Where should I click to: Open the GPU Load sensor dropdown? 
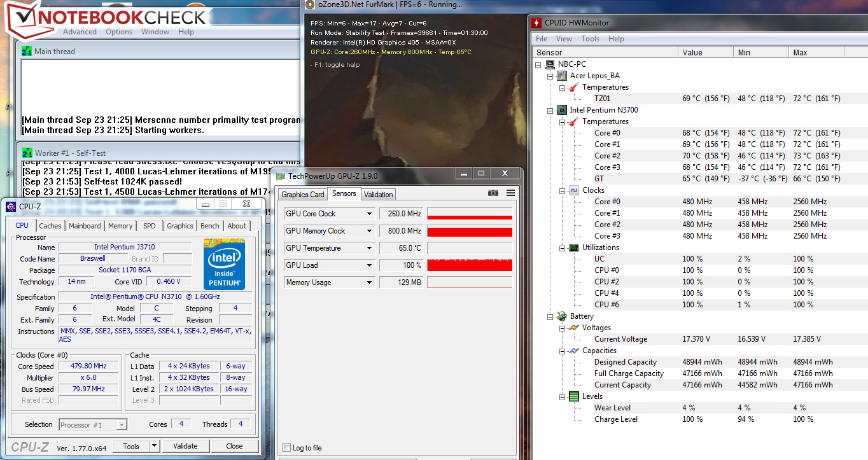pos(369,265)
